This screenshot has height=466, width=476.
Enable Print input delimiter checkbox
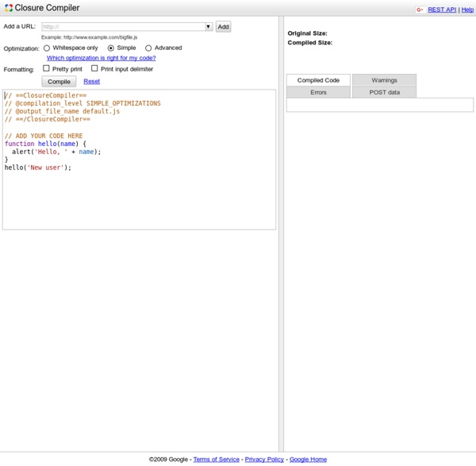pyautogui.click(x=94, y=68)
